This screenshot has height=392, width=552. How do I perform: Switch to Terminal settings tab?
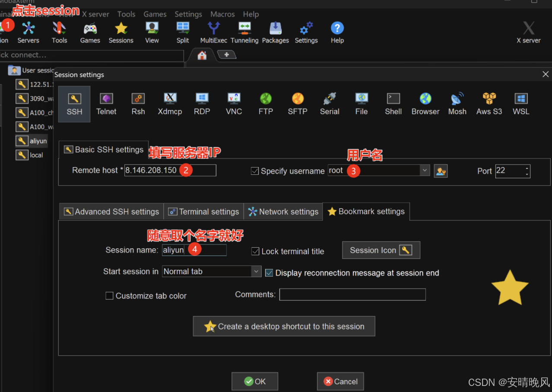(203, 212)
